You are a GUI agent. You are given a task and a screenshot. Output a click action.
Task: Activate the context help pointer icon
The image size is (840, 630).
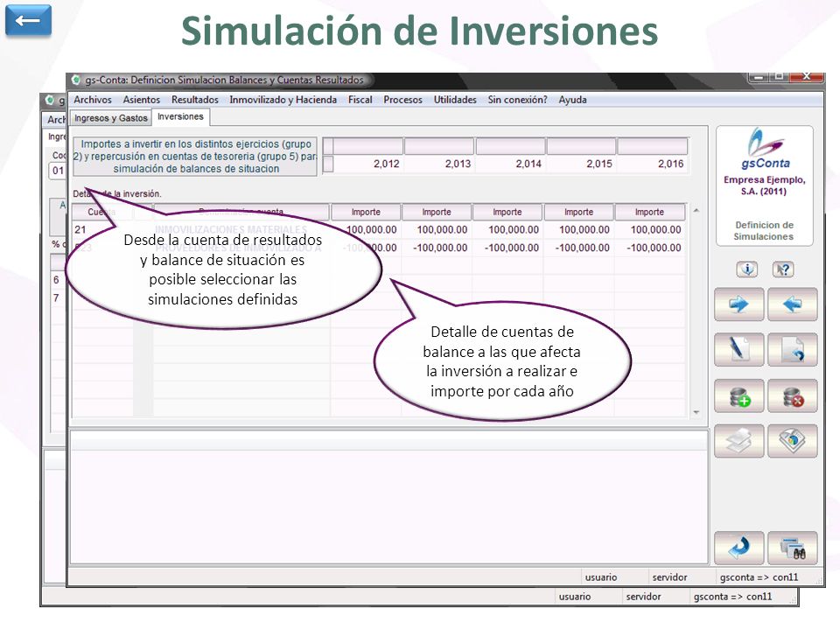(x=783, y=269)
